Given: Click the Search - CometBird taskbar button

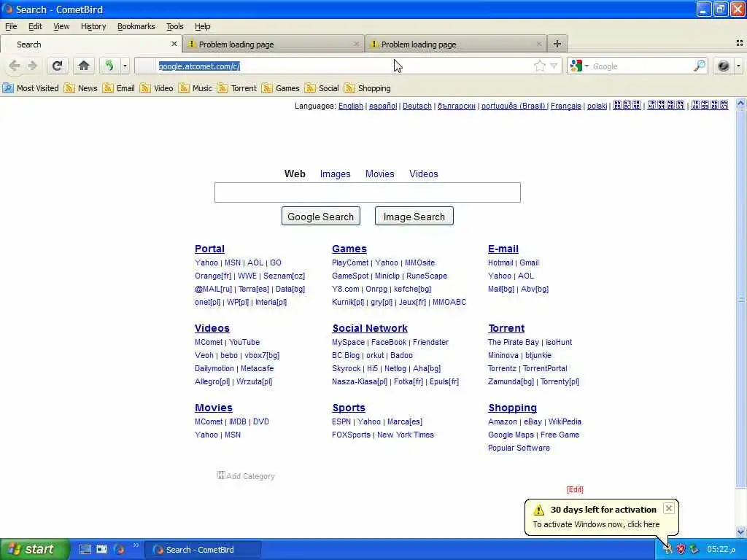Looking at the screenshot, I should [203, 550].
